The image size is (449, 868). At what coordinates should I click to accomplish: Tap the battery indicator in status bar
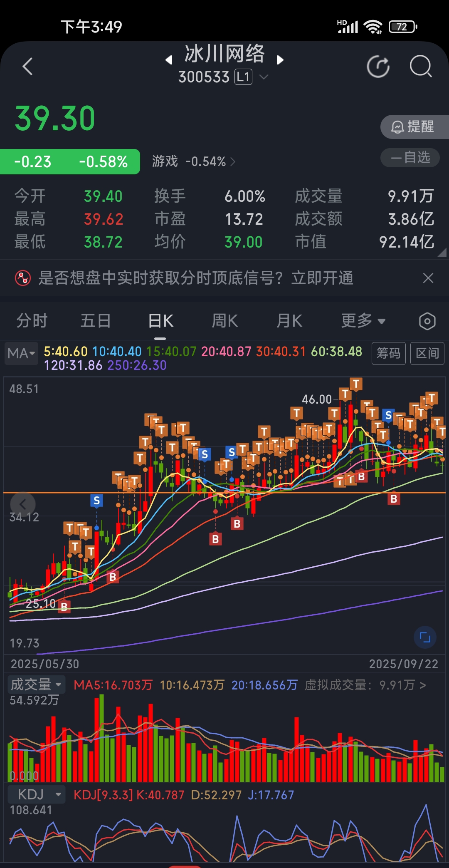[x=402, y=27]
